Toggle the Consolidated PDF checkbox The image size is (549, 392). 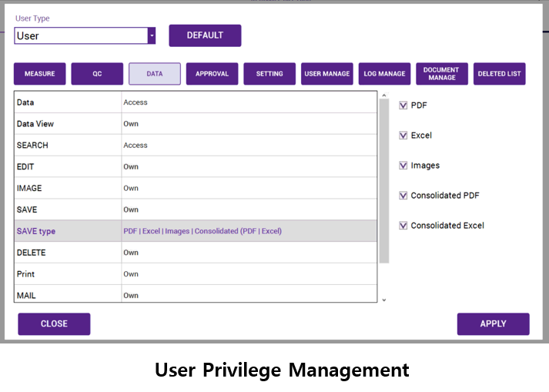click(x=403, y=196)
